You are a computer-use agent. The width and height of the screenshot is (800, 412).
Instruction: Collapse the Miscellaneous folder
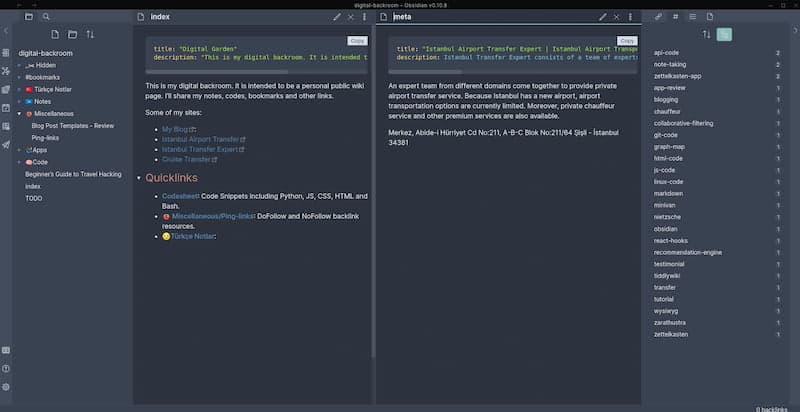point(19,114)
